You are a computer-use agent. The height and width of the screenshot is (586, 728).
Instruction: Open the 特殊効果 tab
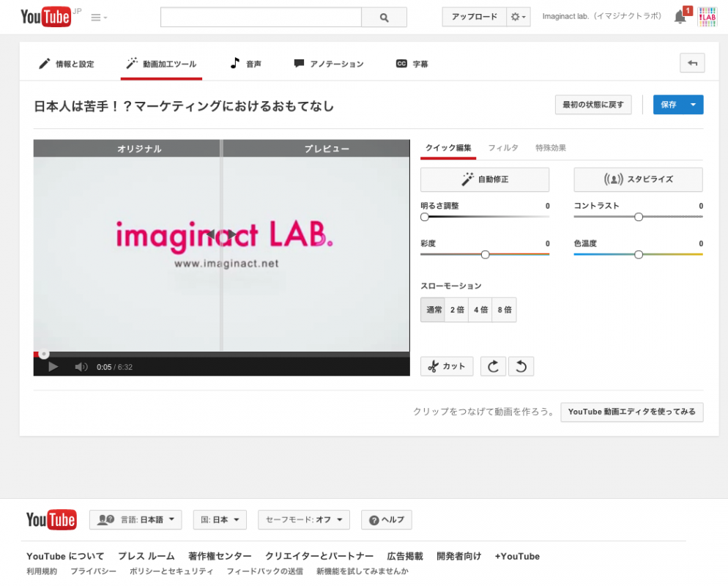(x=551, y=148)
